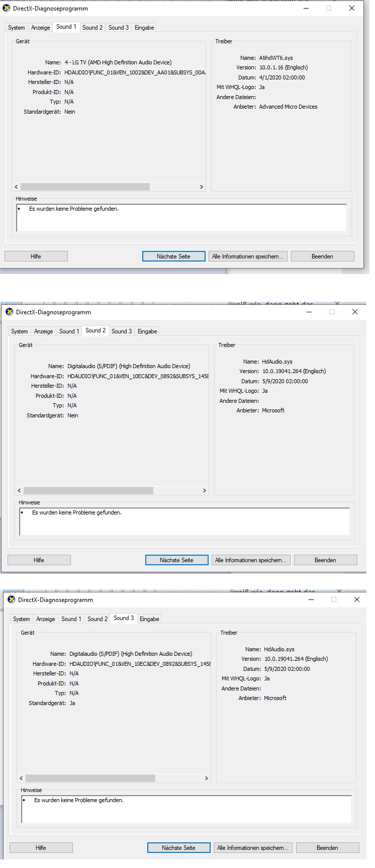Click the left scroll arrow in the bottom window's Gerät panel
Screen dimensions: 375x868
(x=22, y=778)
